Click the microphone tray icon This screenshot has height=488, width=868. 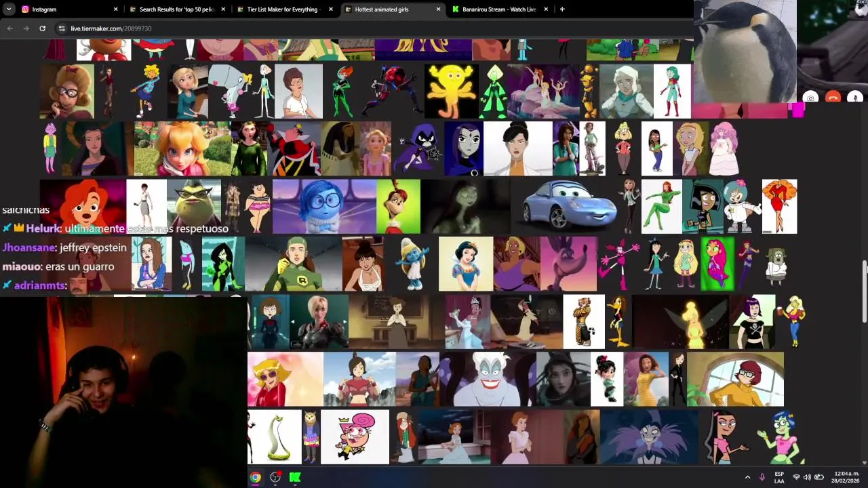click(762, 477)
